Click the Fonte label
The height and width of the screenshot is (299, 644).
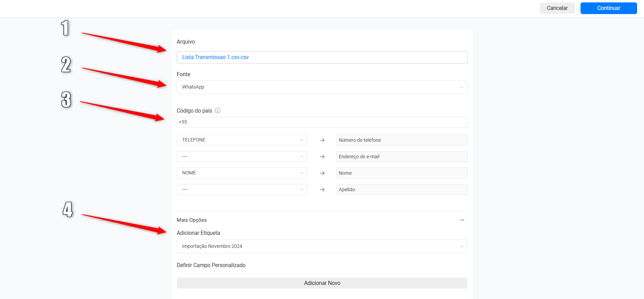pyautogui.click(x=183, y=74)
